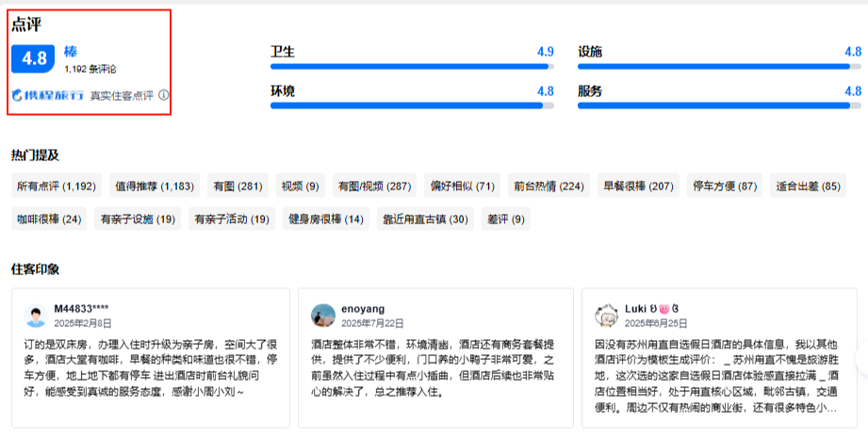Open Luki's profile avatar
Viewport: 868px width, 439px height.
[x=606, y=316]
